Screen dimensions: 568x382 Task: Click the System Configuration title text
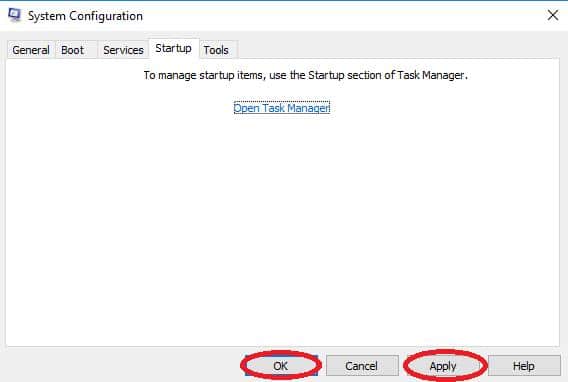click(85, 16)
